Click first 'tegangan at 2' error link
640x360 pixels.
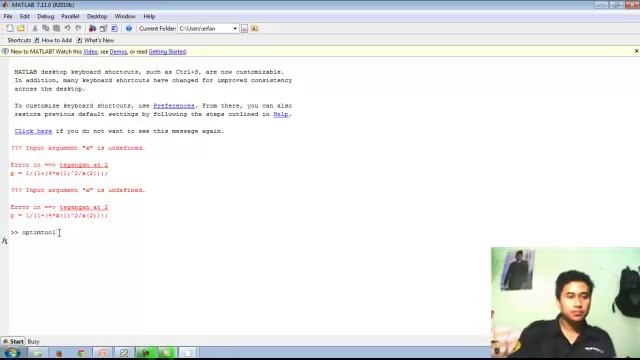84,165
